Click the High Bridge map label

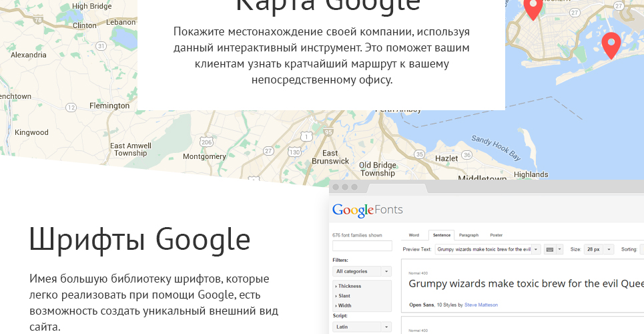91,6
